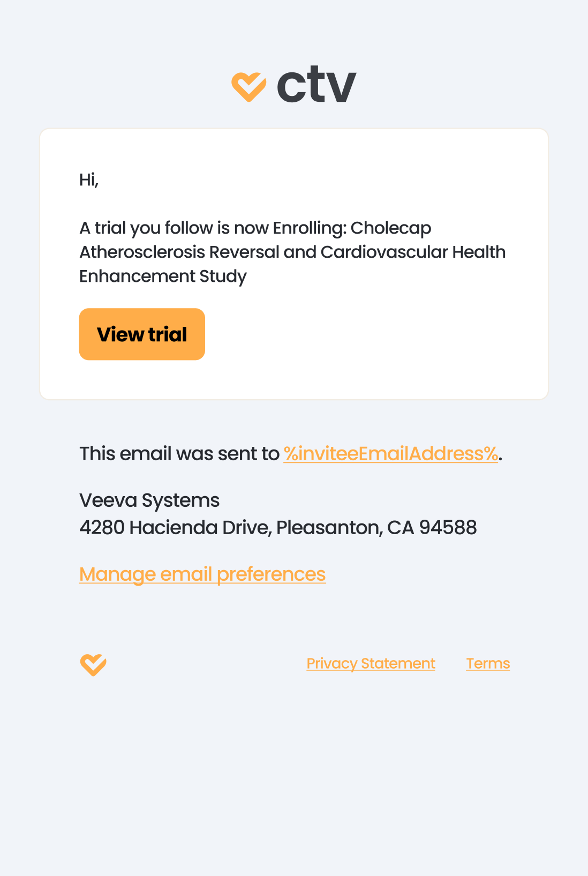Click "Enhancement Study" text line
Screen dimensions: 588x876
(163, 276)
